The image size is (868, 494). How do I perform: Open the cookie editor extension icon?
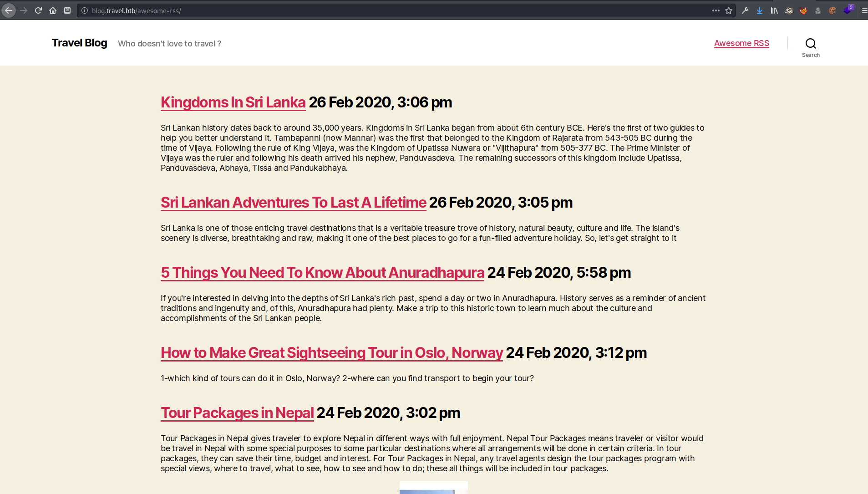click(x=832, y=10)
